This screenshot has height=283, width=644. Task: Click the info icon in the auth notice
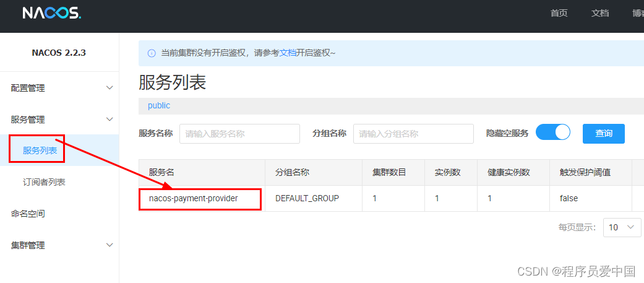(x=152, y=53)
